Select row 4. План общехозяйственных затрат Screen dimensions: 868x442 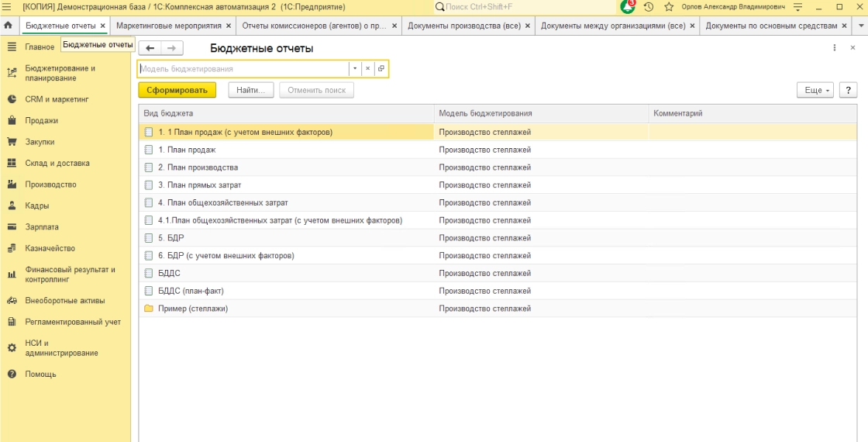point(498,202)
